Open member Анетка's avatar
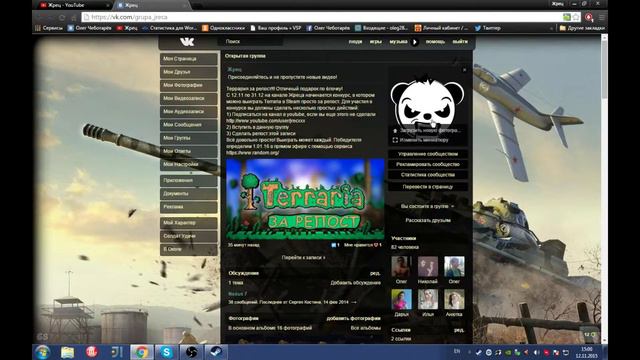 pos(454,299)
